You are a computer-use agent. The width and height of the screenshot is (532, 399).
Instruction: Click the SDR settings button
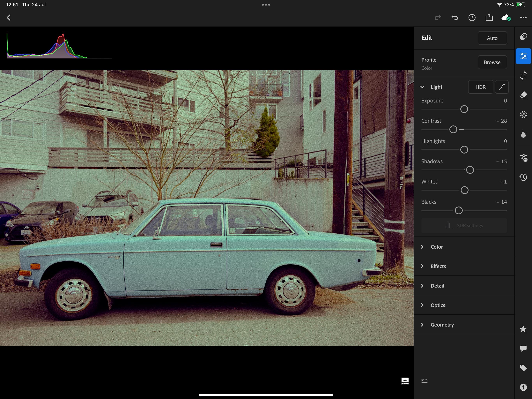coord(464,225)
